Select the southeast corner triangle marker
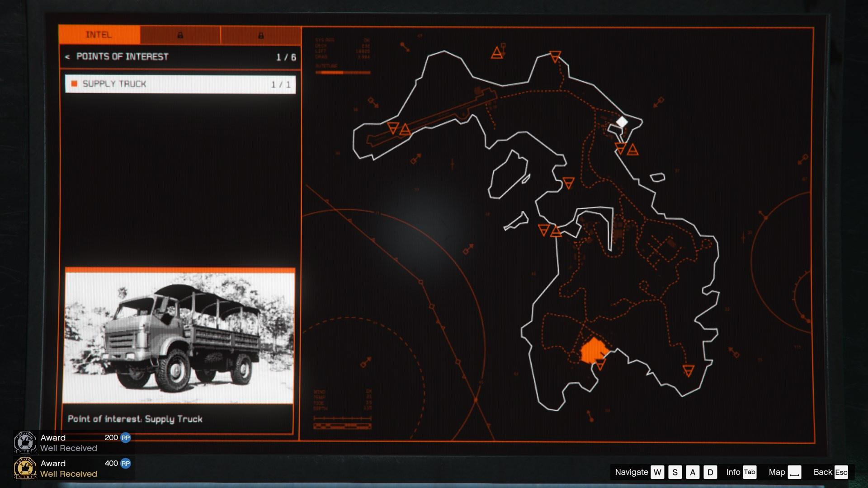The height and width of the screenshot is (488, 868). [x=688, y=371]
